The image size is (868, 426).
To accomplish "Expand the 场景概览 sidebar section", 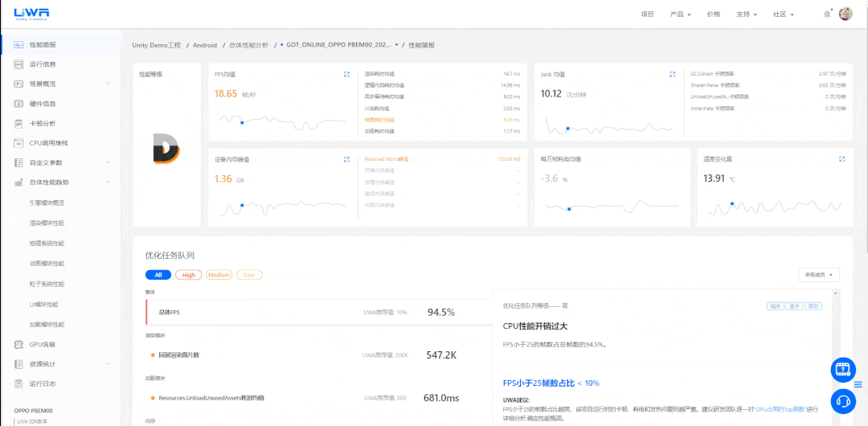I will tap(110, 84).
